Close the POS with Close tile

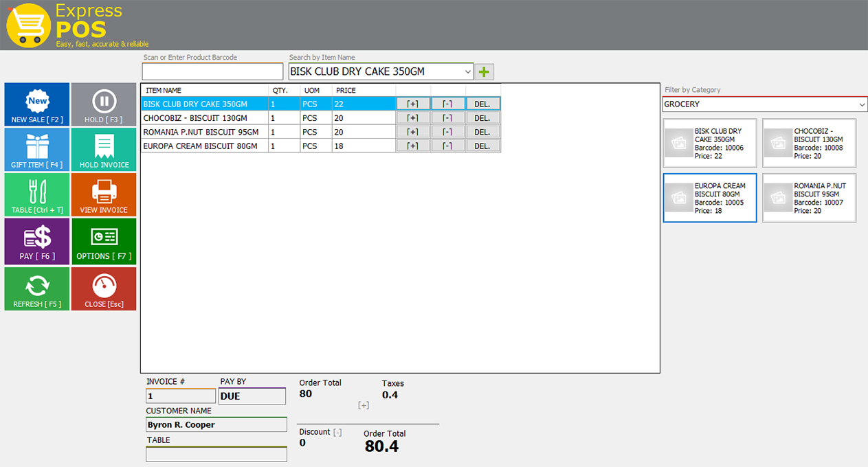click(104, 288)
